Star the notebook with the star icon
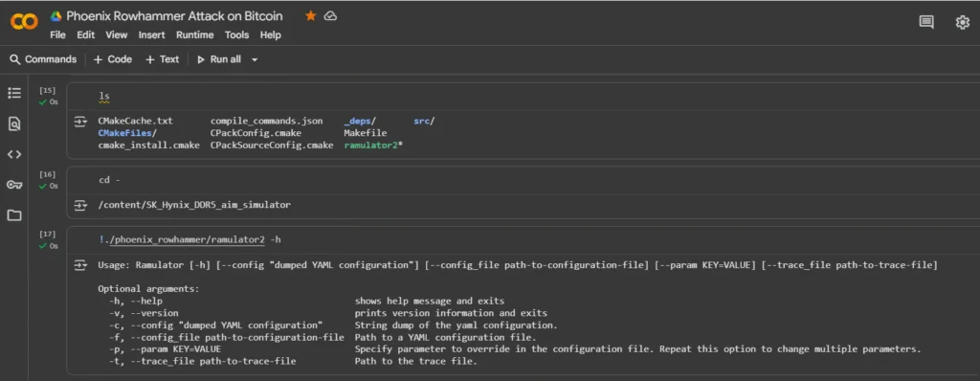 tap(311, 16)
